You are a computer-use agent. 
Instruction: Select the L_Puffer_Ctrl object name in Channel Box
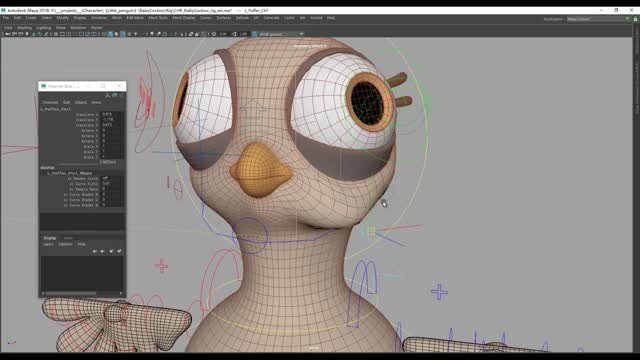pyautogui.click(x=56, y=109)
